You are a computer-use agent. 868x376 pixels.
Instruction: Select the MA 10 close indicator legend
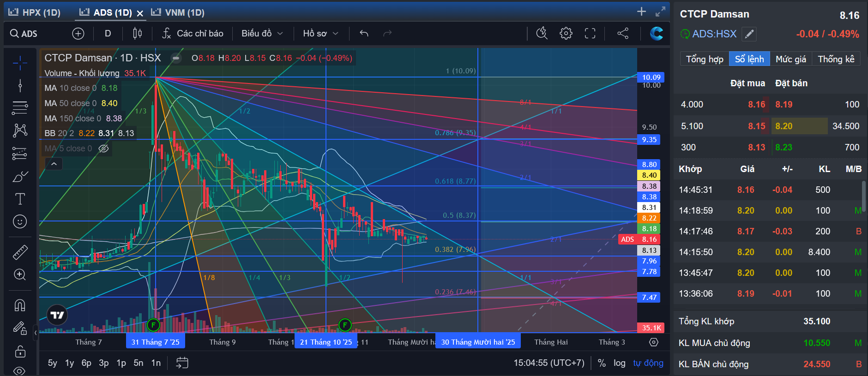pos(81,88)
